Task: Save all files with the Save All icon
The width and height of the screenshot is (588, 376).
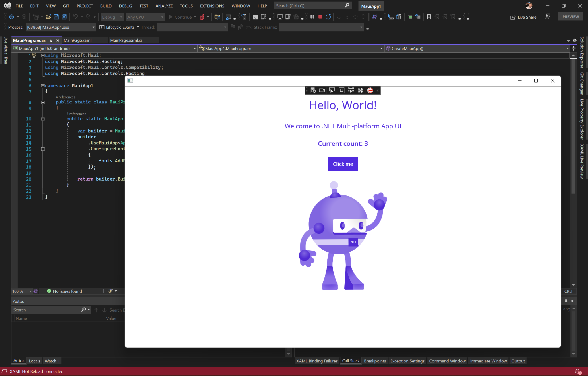Action: 64,17
